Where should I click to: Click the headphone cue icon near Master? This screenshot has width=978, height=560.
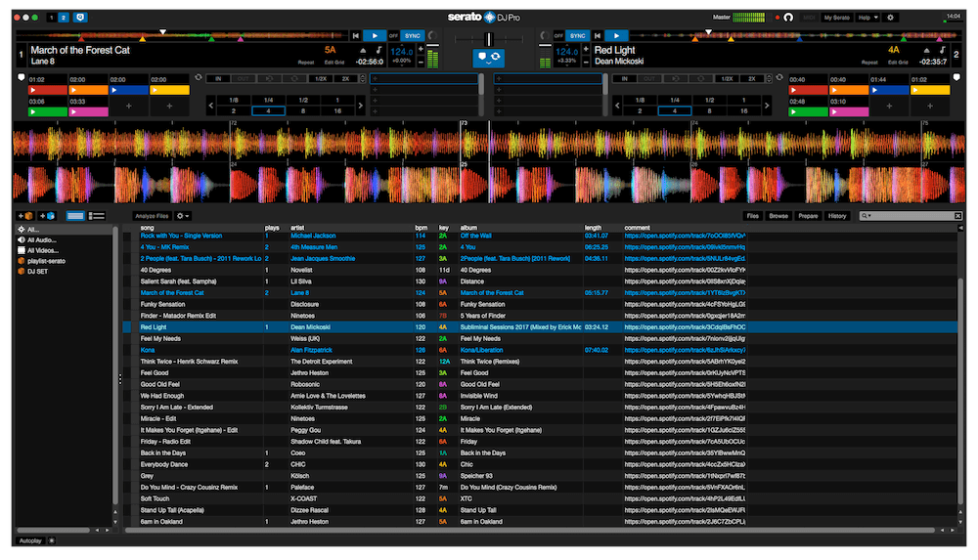pyautogui.click(x=788, y=18)
